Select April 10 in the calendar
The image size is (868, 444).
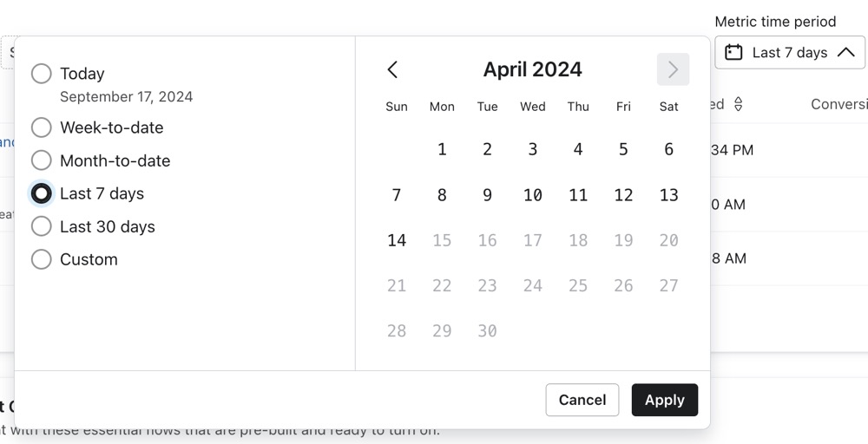533,195
